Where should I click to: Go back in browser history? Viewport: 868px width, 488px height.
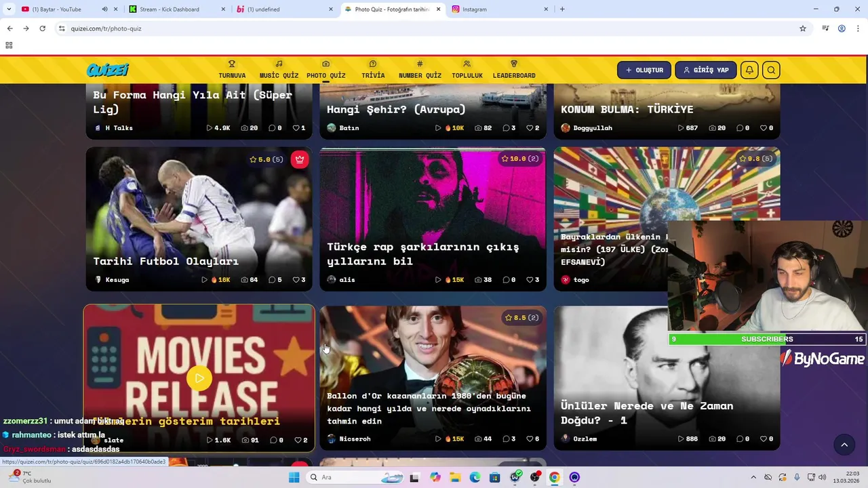pyautogui.click(x=9, y=28)
